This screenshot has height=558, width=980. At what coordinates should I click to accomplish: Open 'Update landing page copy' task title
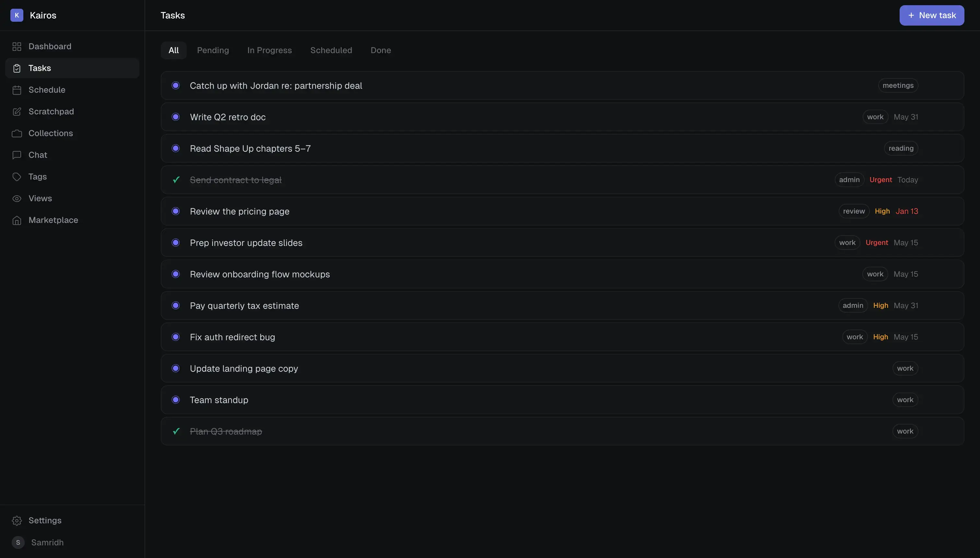[x=244, y=368]
